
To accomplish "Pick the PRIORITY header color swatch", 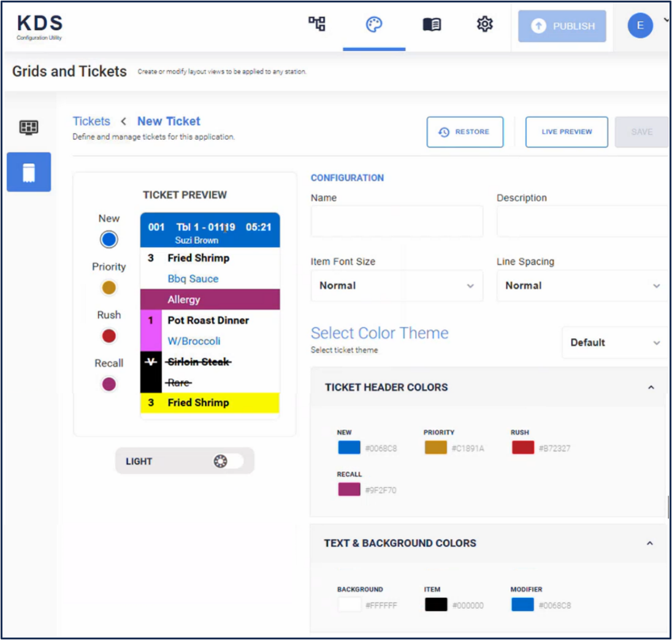I will click(436, 447).
